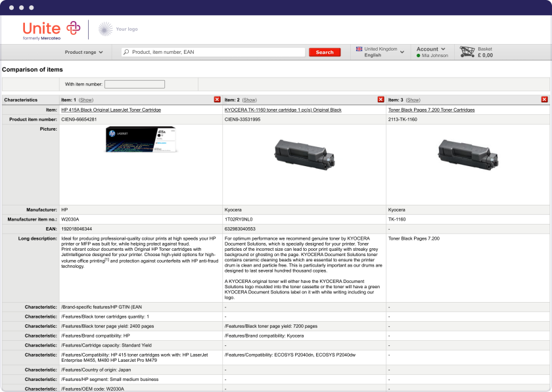
Task: Click manufacturer item no. W2030A
Action: point(70,219)
